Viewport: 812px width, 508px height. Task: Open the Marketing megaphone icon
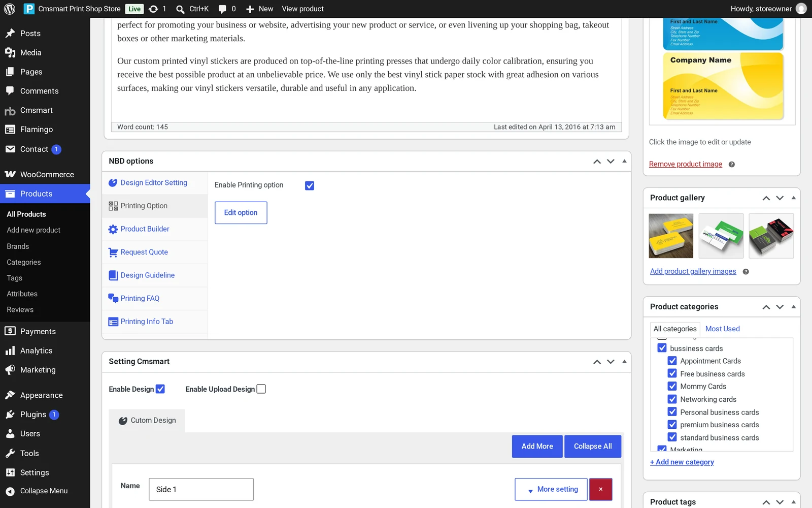click(x=10, y=370)
